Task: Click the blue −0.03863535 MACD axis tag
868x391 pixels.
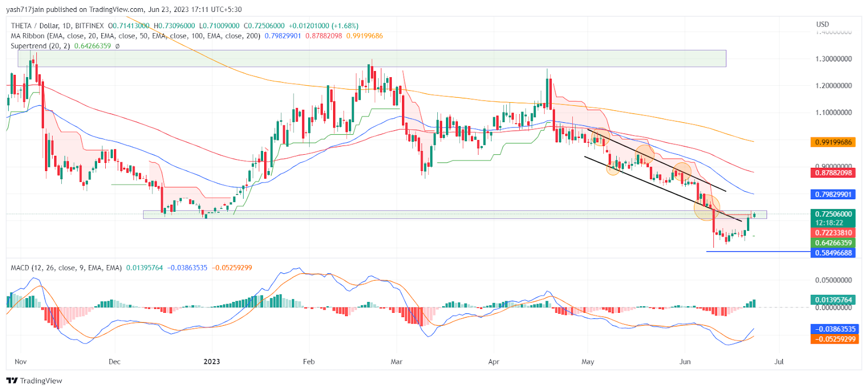Action: pyautogui.click(x=835, y=329)
